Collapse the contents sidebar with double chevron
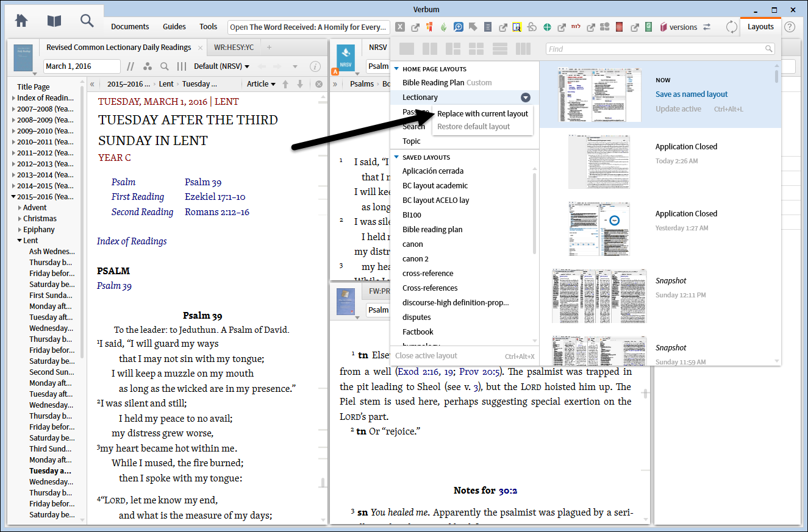808x532 pixels. coord(92,84)
